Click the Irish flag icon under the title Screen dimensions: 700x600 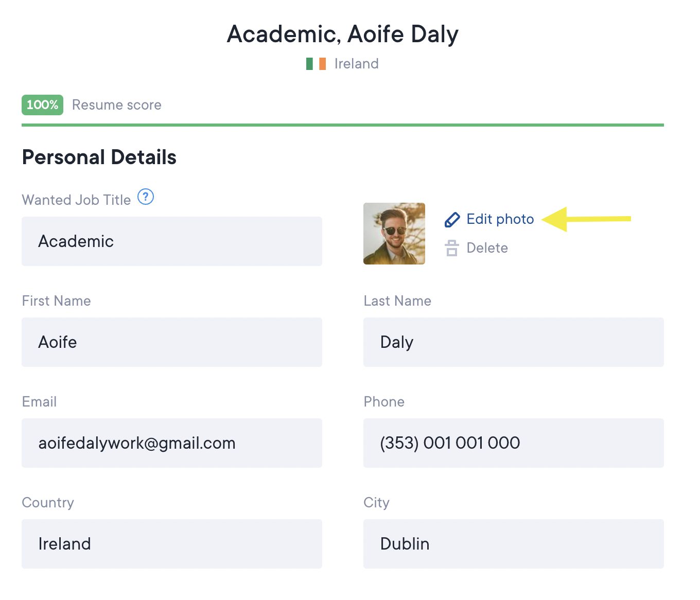point(316,64)
